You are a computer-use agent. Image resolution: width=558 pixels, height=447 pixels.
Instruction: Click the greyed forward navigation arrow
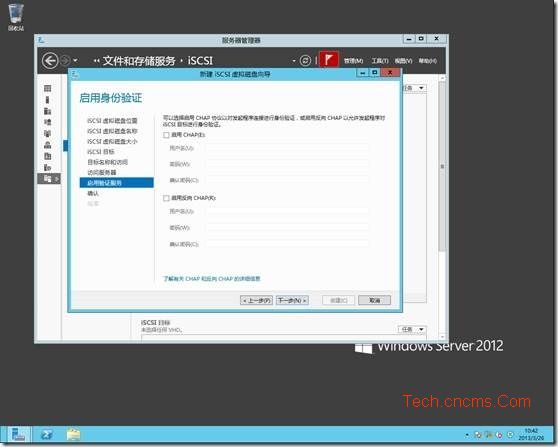coord(65,61)
